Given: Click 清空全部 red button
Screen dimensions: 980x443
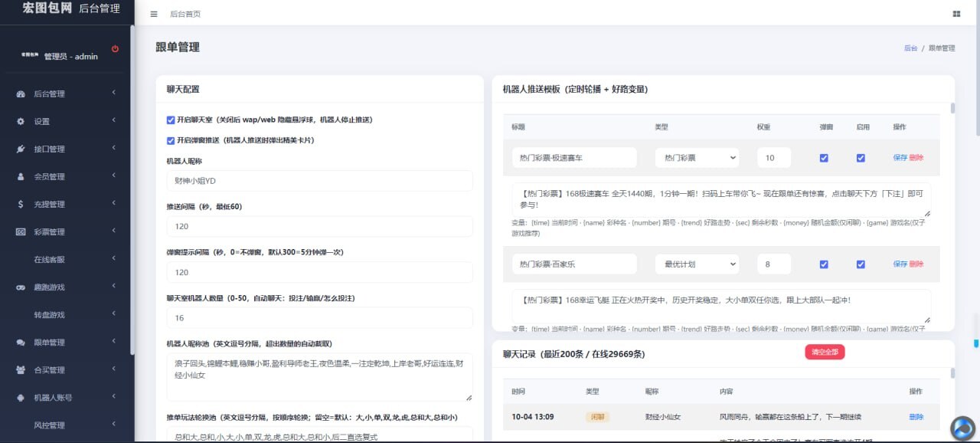Looking at the screenshot, I should 825,353.
